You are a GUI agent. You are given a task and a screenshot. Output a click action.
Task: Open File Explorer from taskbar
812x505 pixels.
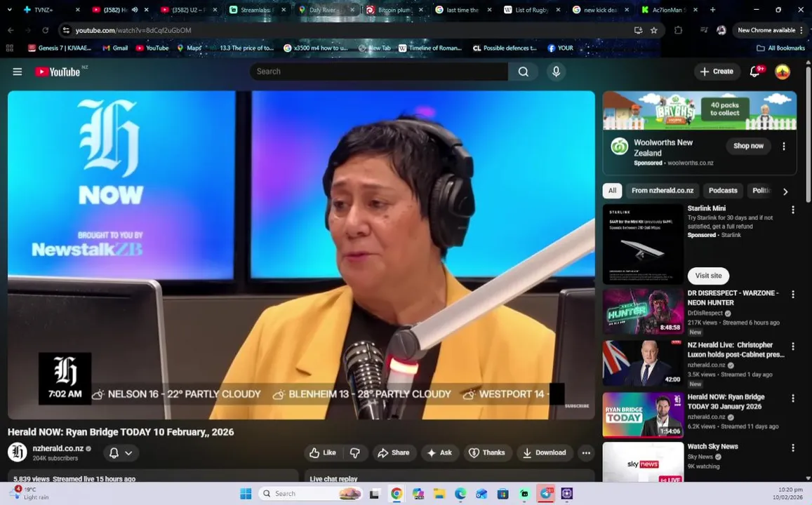439,494
